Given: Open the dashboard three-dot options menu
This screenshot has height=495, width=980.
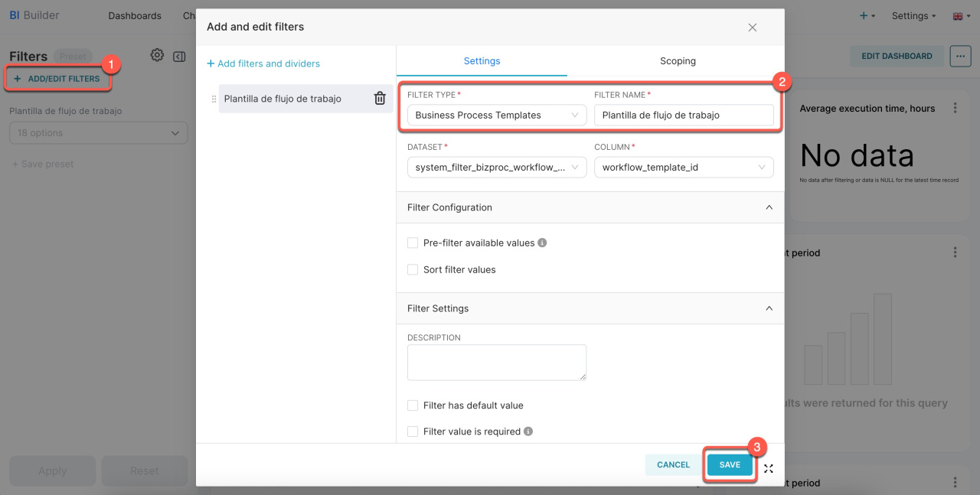Looking at the screenshot, I should (959, 56).
